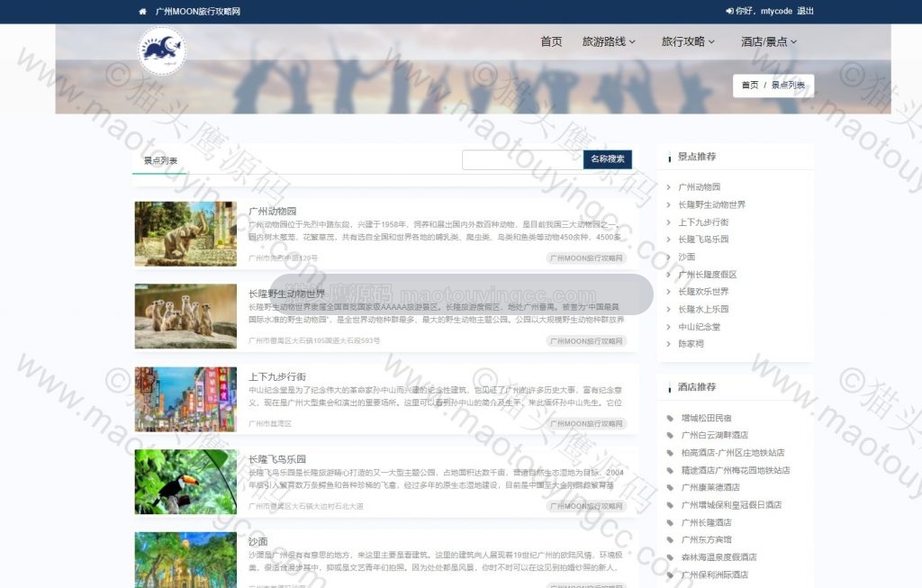Click the name search input field
This screenshot has width=922, height=588.
[523, 159]
